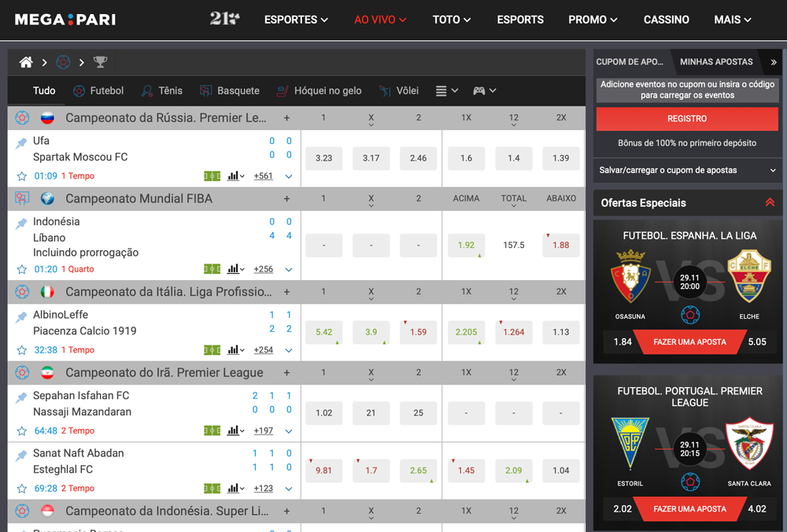Click football icon on Estoril vs Santa Clara card
This screenshot has width=787, height=532.
click(x=690, y=482)
